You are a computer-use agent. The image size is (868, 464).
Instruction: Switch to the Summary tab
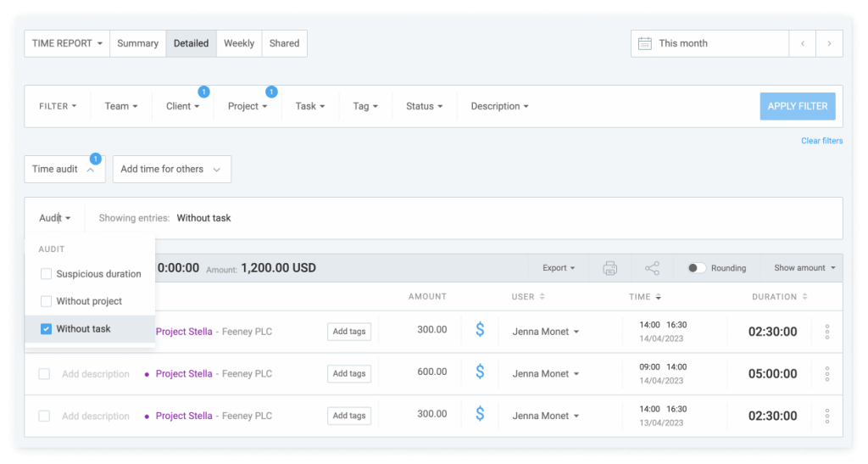(138, 43)
